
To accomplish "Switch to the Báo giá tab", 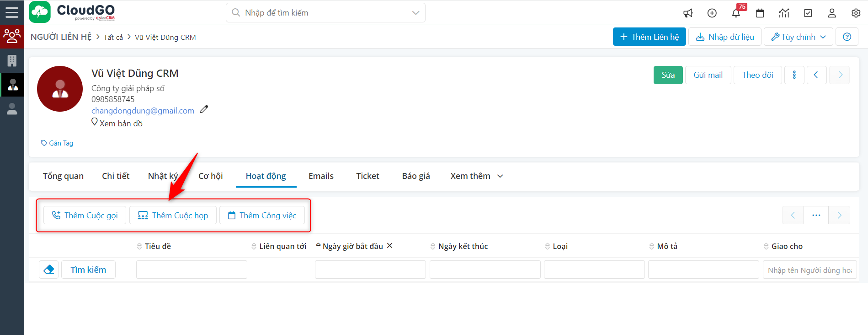I will [416, 176].
